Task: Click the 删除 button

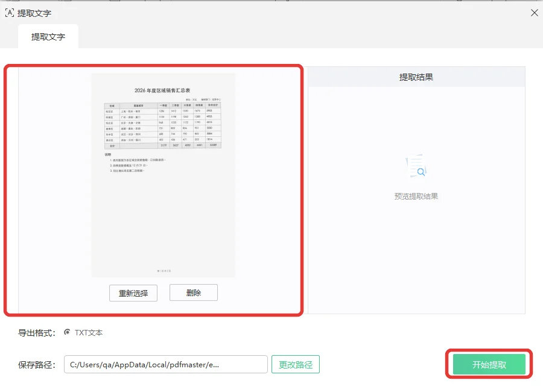Action: coord(194,292)
